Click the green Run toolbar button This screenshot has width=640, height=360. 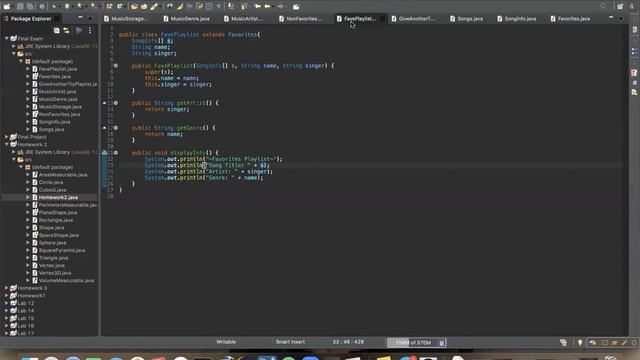pyautogui.click(x=67, y=6)
